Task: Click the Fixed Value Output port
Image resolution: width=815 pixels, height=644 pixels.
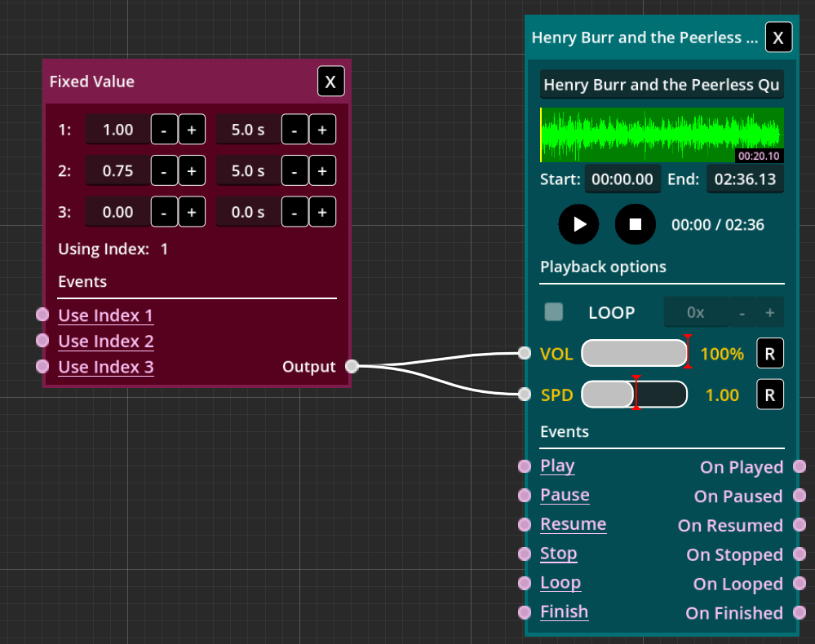Action: click(352, 367)
